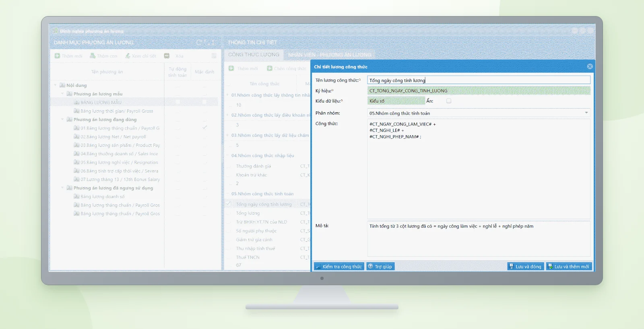Switch to NHÂN VIÊN - PHƯƠNG ÁN LƯƠNG tab

coord(330,54)
